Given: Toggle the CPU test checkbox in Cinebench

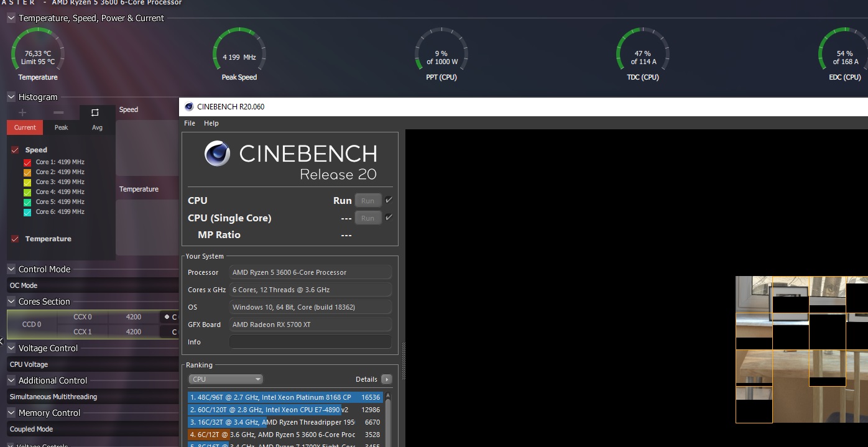Looking at the screenshot, I should pos(389,200).
